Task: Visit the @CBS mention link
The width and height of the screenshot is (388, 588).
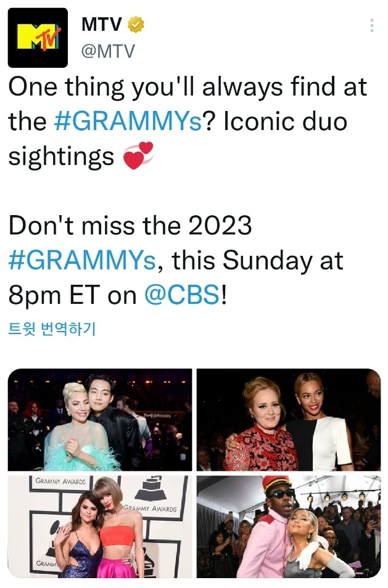Action: point(181,295)
